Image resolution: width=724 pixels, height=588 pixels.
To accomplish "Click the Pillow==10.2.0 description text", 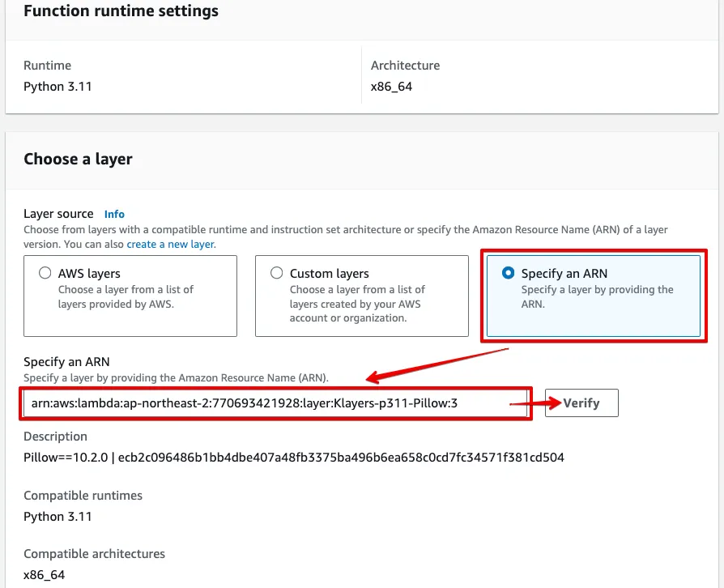I will [293, 458].
